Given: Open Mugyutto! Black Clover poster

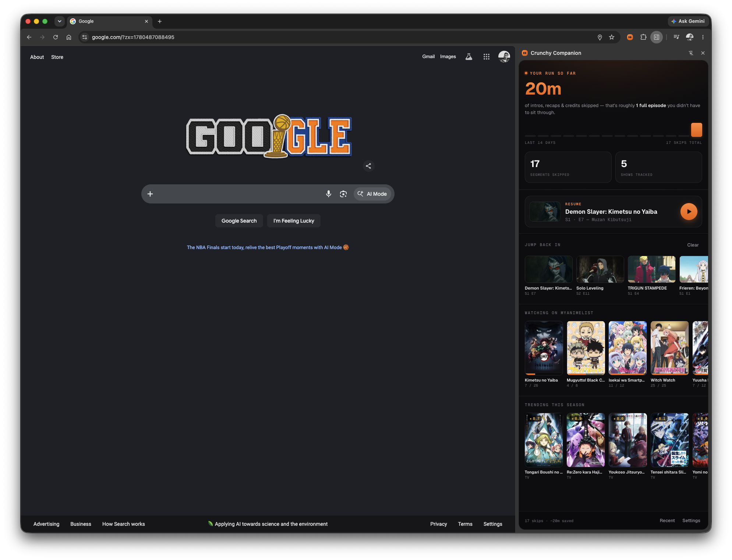Looking at the screenshot, I should point(586,348).
